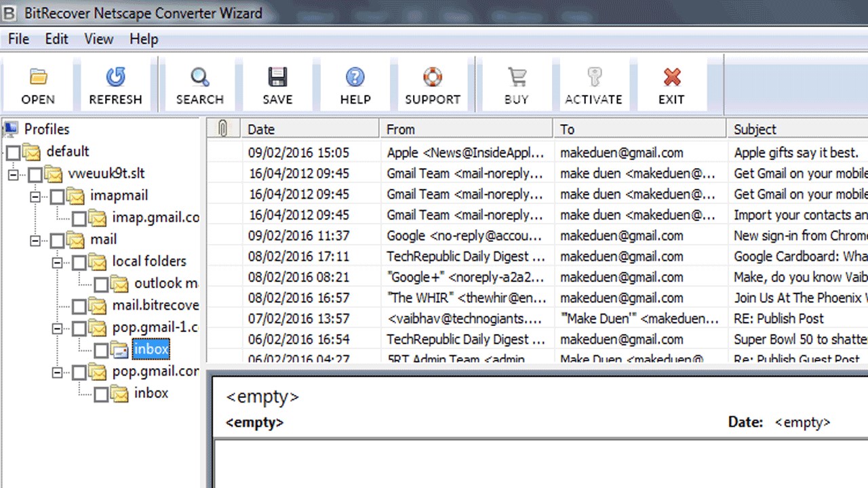Screen dimensions: 868x488
Task: Select the outlook m tree item
Action: pyautogui.click(x=166, y=283)
